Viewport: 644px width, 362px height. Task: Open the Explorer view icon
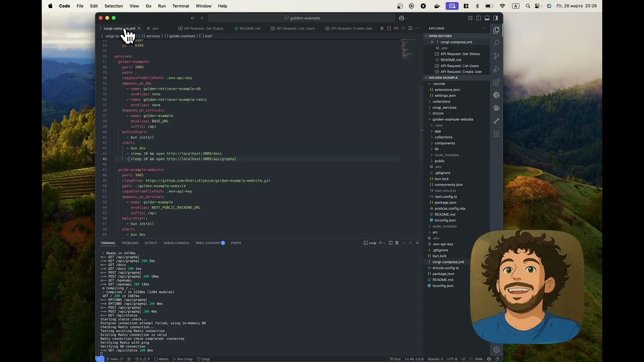[x=497, y=30]
